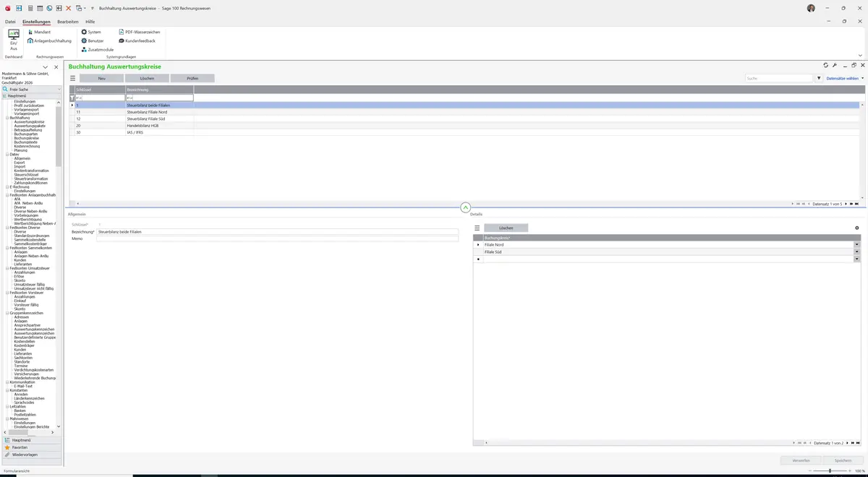
Task: Collapse the ribbon with the chevron
Action: (x=860, y=56)
